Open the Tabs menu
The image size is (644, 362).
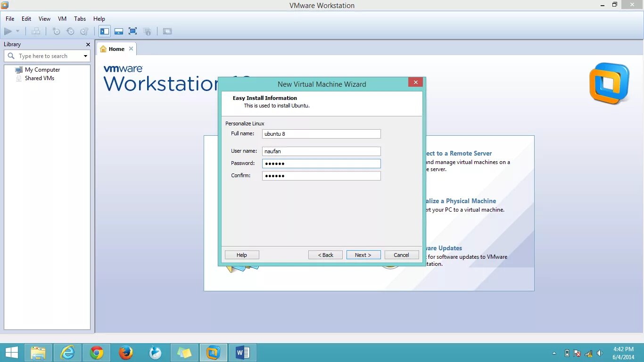click(80, 19)
